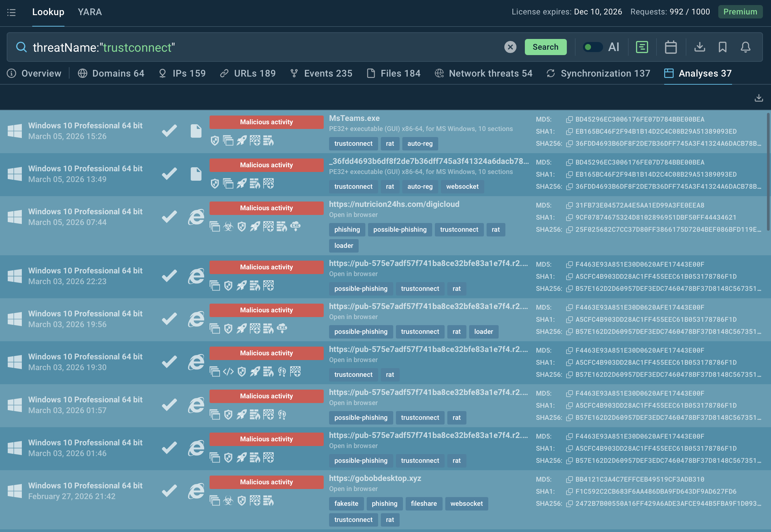Image resolution: width=771 pixels, height=532 pixels.
Task: Click the biohazard icon on the nutricion24hs row
Action: click(228, 227)
